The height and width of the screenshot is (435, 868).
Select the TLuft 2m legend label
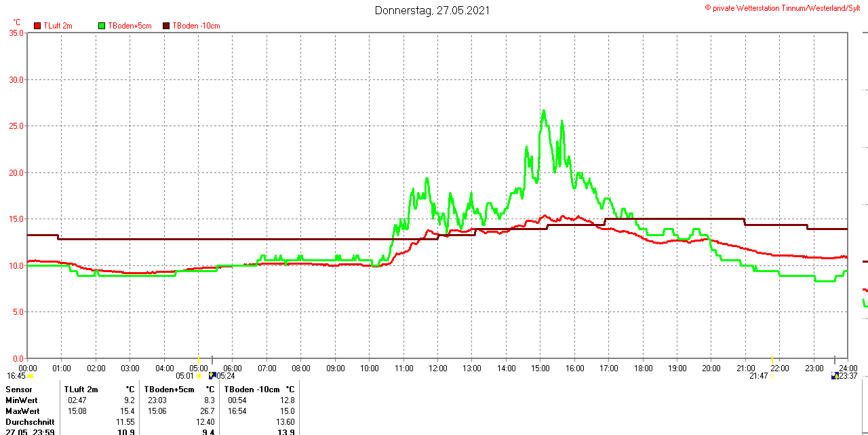[x=58, y=26]
